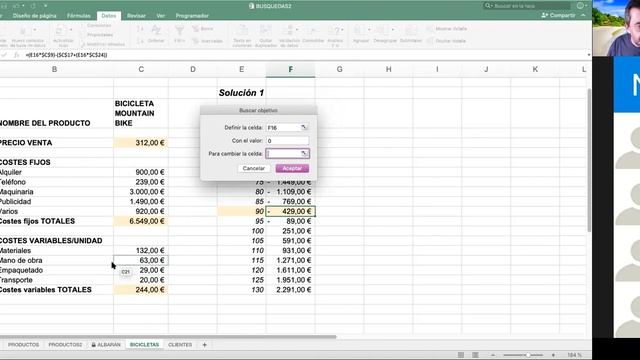Select the 6.549,00 € costes fijos total cell
This screenshot has height=360, width=640.
coord(141,221)
